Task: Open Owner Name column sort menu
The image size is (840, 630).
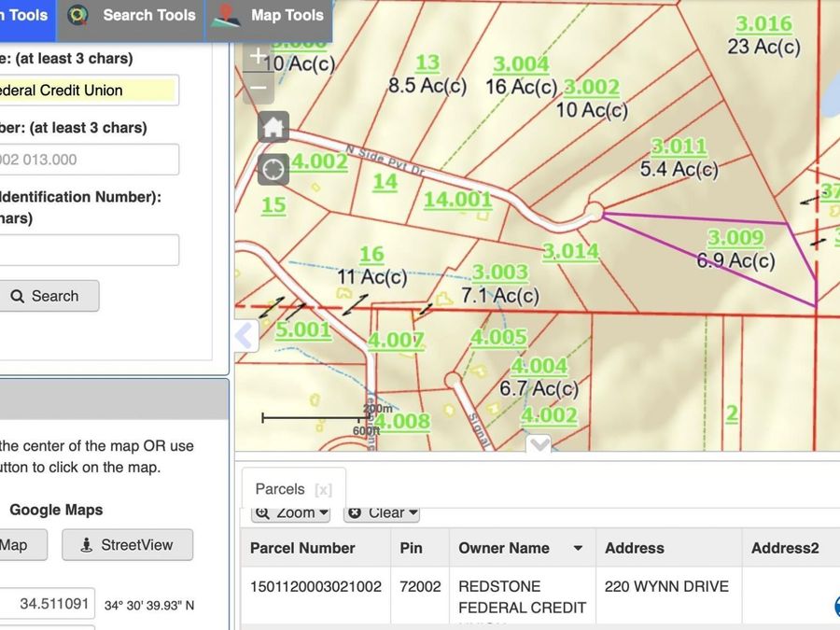Action: click(x=578, y=548)
